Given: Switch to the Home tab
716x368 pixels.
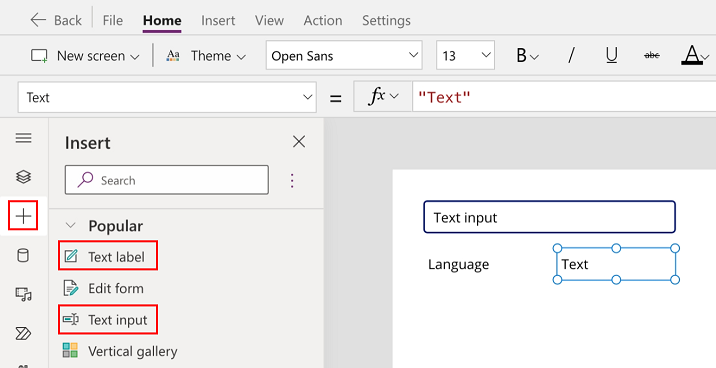Looking at the screenshot, I should pyautogui.click(x=162, y=21).
